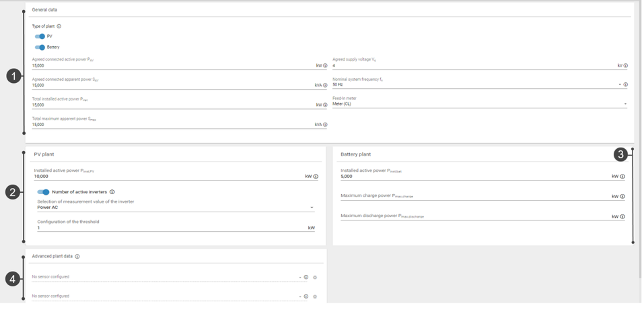
Task: Click the Number of active inverters label
Action: point(79,192)
